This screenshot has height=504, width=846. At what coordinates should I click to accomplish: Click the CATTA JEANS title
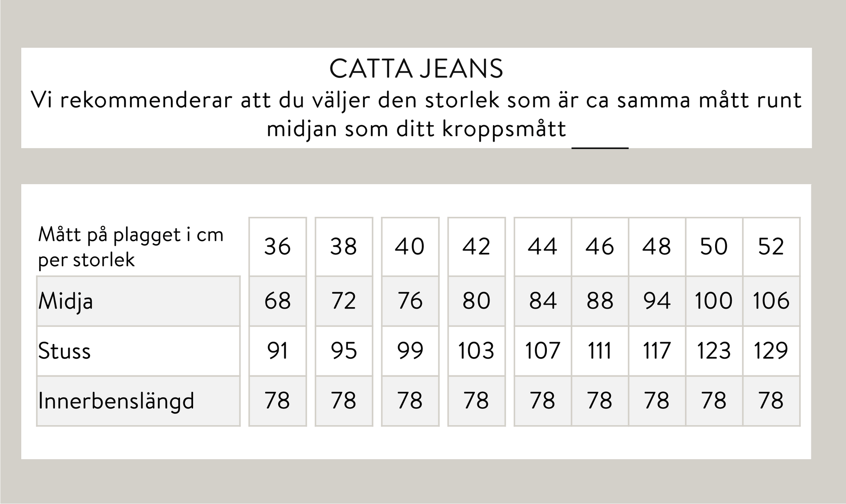click(x=416, y=69)
